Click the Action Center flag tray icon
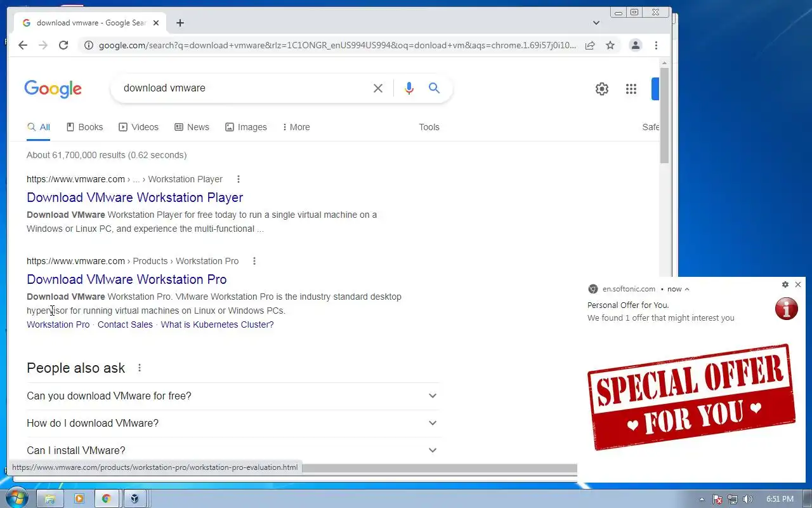This screenshot has height=508, width=812. click(x=717, y=499)
